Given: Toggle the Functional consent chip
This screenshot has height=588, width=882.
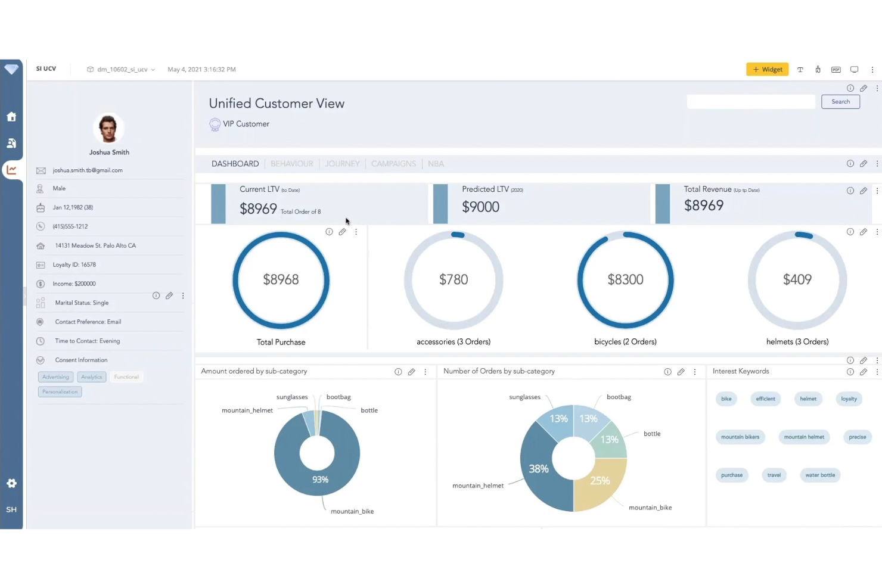Looking at the screenshot, I should pos(126,377).
